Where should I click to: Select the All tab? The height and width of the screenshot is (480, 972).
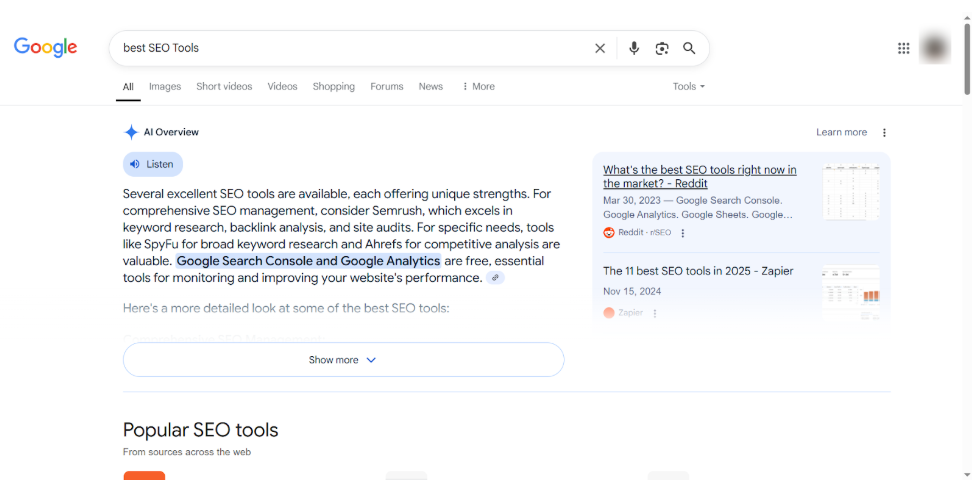tap(128, 87)
